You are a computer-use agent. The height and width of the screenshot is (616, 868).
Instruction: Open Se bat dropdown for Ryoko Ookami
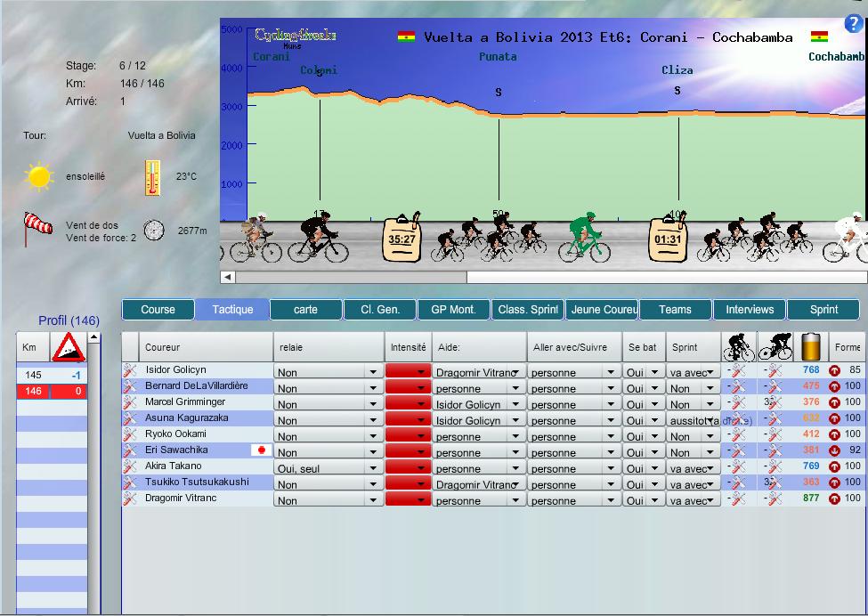(x=655, y=437)
